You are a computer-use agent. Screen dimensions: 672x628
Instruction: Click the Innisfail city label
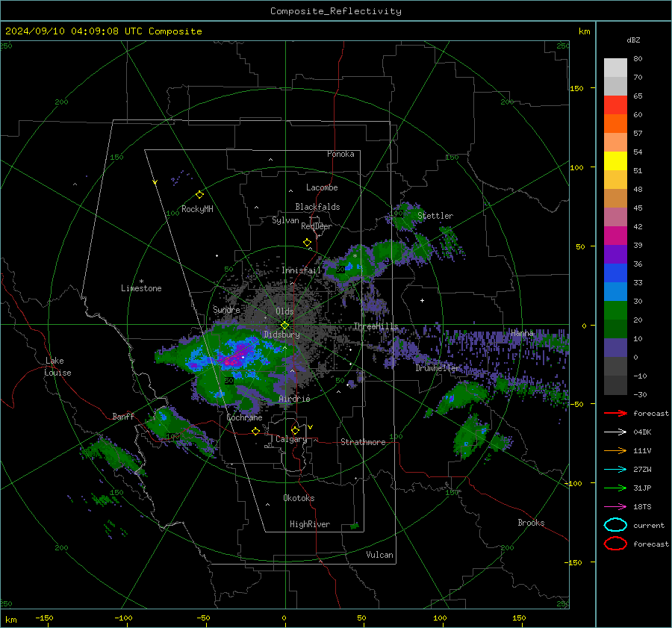pyautogui.click(x=302, y=270)
